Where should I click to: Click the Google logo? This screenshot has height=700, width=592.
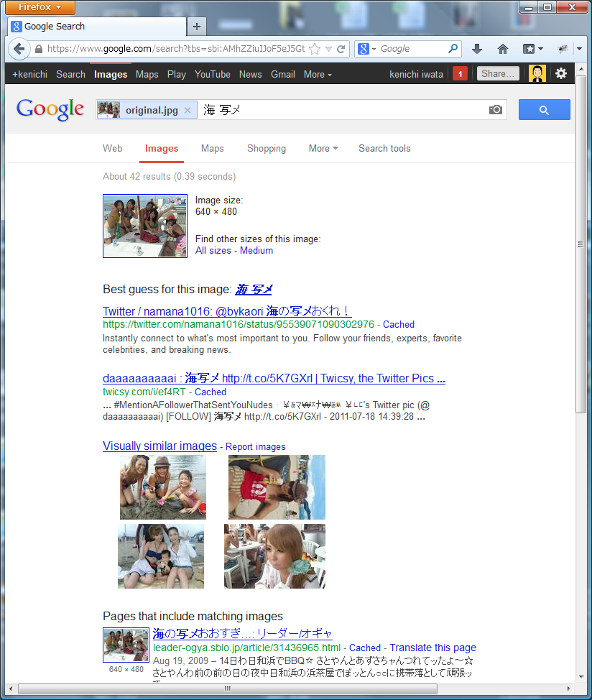(50, 110)
